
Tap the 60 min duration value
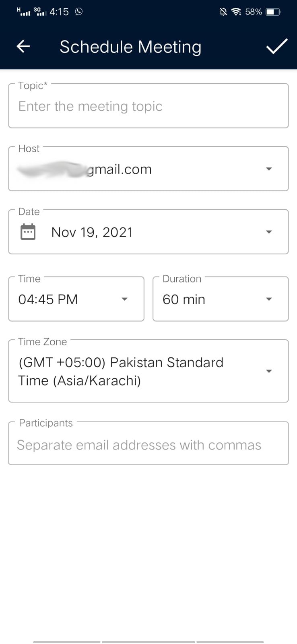click(184, 299)
